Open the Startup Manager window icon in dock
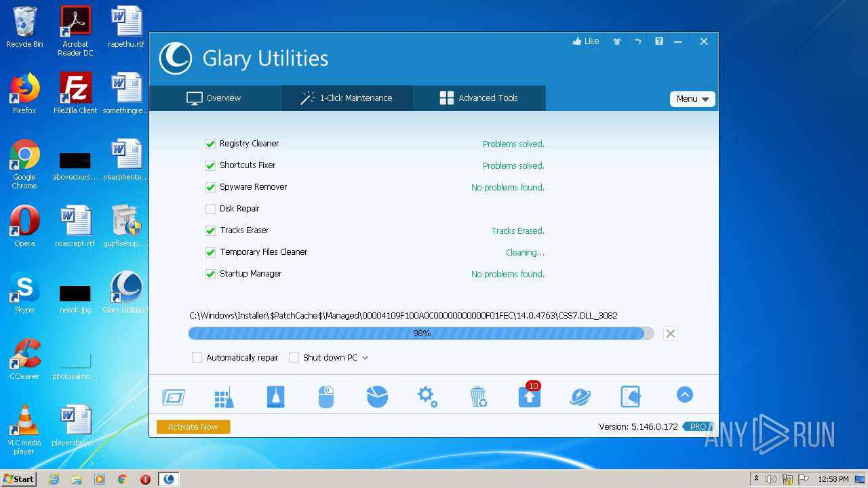868x488 pixels. pyautogui.click(x=174, y=397)
